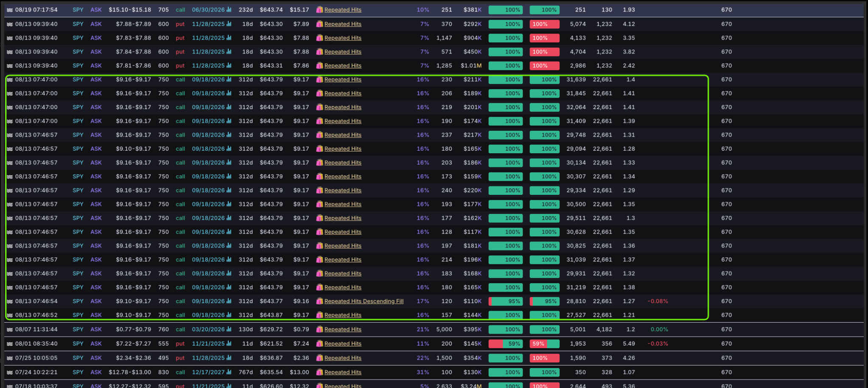Click the flow icon beside 08/07 11:31:44

9,329
